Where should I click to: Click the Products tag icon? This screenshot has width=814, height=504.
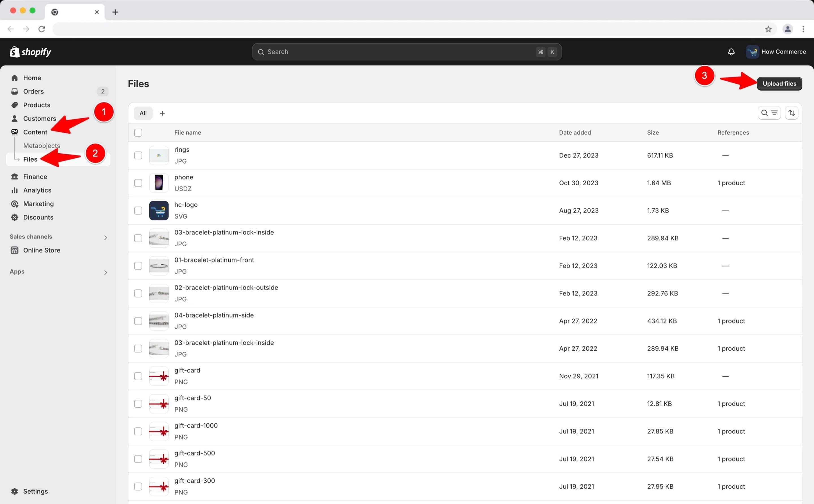(14, 105)
